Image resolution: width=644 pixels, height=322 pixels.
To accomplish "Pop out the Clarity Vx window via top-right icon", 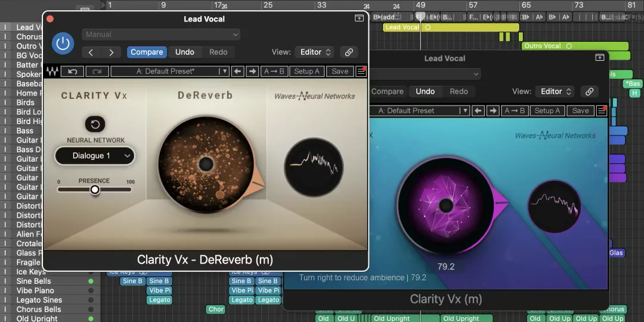I will 600,57.
